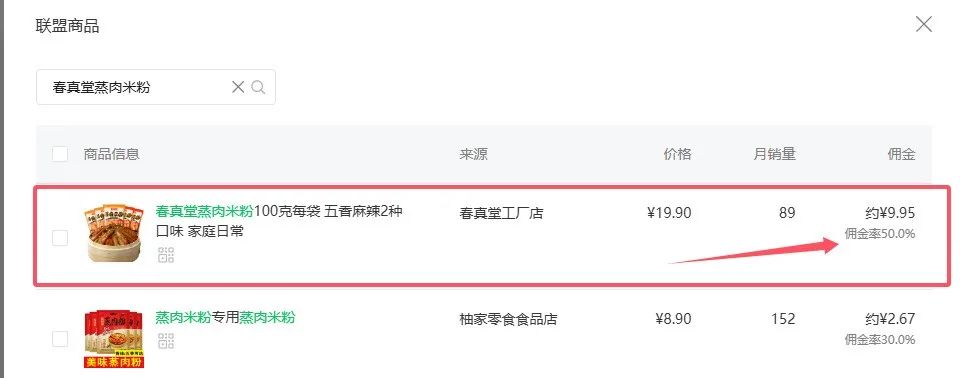Image resolution: width=960 pixels, height=378 pixels.
Task: Open the 蒸肉米粉专用蒸肉米粉 product title
Action: pos(225,317)
